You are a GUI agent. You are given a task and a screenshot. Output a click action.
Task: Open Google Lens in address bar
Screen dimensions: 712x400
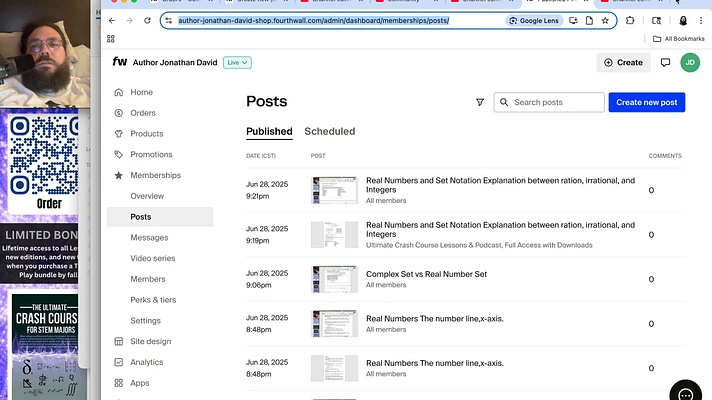click(x=534, y=20)
